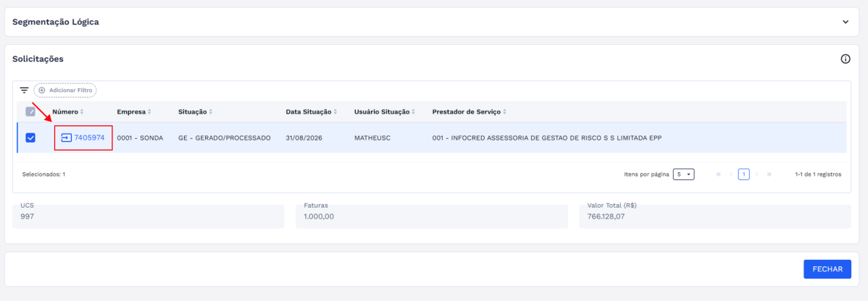
Task: Open the items per page dropdown
Action: 684,174
